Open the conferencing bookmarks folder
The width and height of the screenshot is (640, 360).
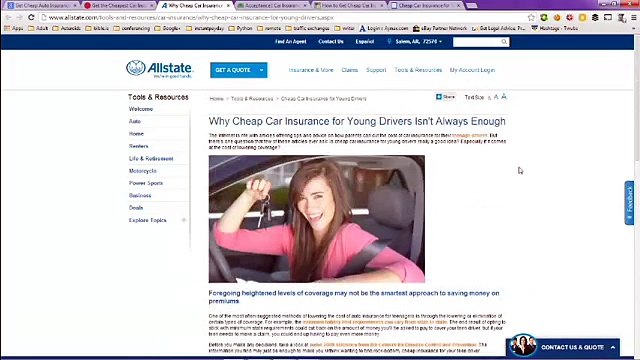click(x=132, y=28)
